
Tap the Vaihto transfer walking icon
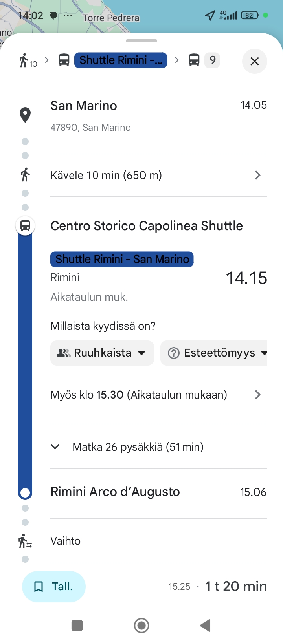point(25,541)
